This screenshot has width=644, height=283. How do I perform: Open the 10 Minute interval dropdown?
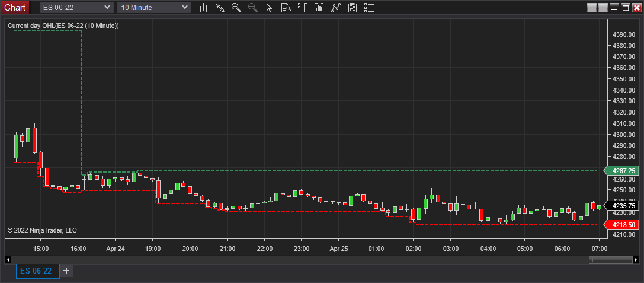point(155,7)
